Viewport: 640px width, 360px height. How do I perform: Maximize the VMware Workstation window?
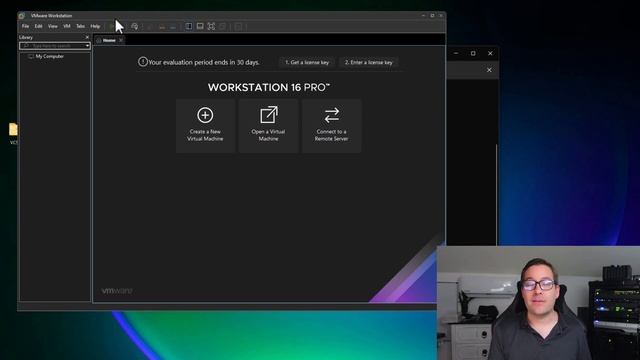[x=432, y=16]
